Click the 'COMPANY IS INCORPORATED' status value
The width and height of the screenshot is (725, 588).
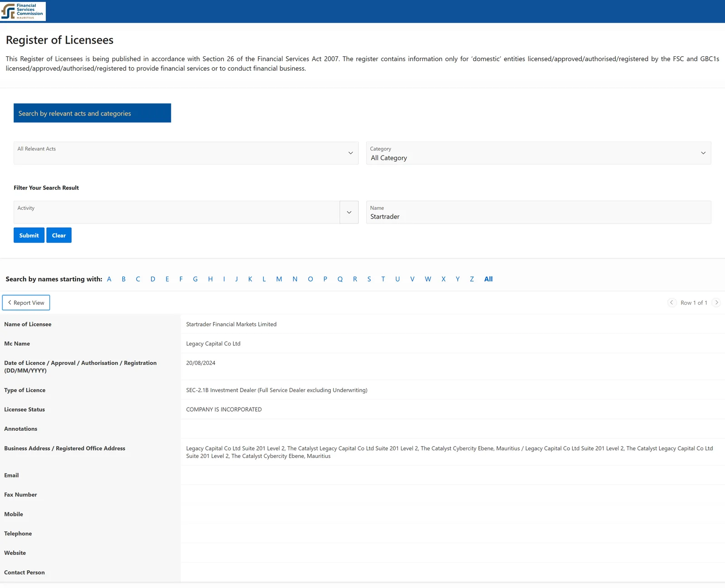(224, 409)
